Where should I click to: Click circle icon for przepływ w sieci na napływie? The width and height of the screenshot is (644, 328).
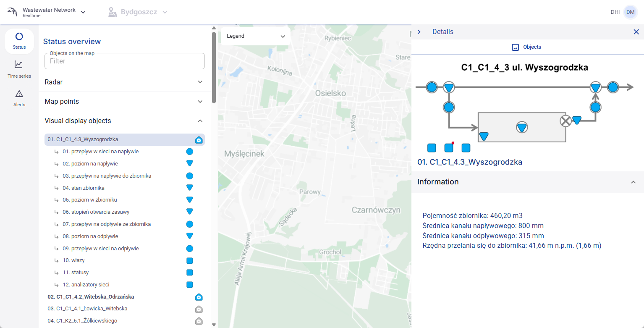tap(189, 152)
